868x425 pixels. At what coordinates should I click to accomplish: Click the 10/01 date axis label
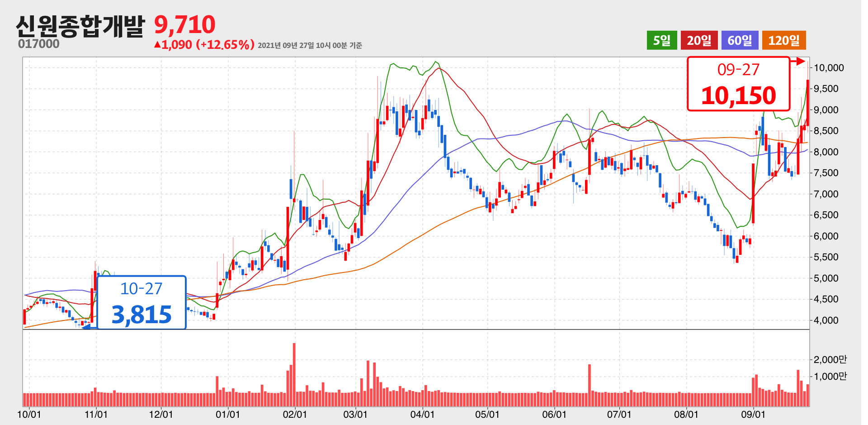29,415
